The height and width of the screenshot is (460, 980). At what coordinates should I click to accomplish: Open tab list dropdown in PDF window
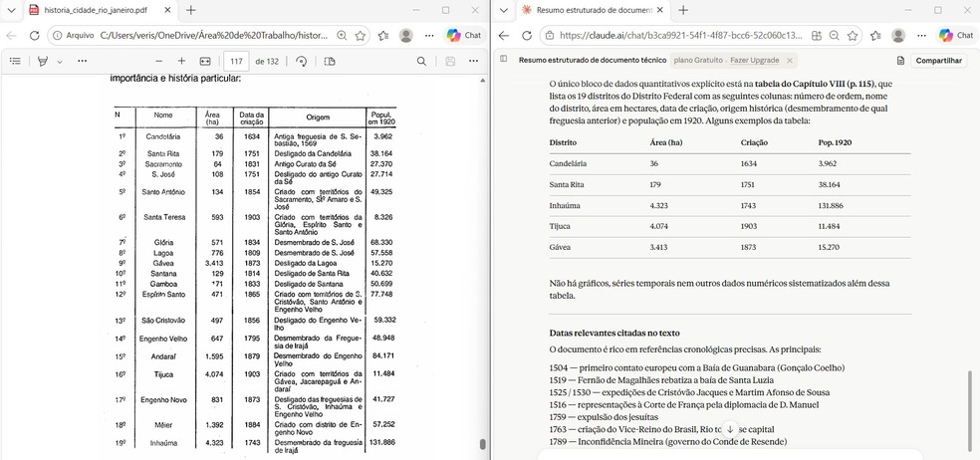[x=11, y=10]
